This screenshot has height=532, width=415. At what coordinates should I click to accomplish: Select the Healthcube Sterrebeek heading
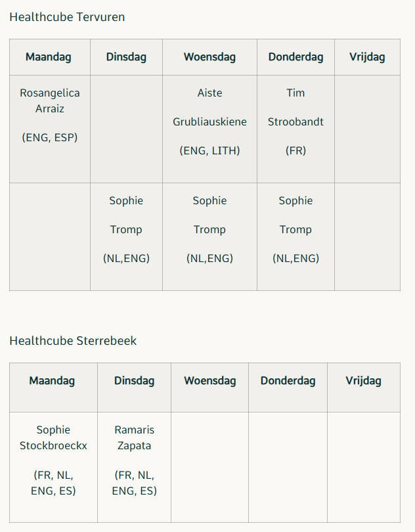73,341
